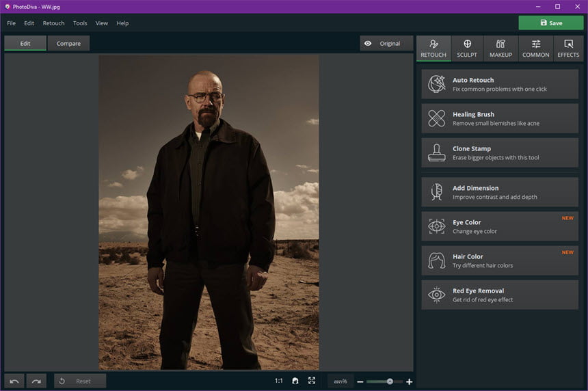The image size is (588, 391).
Task: Open the Add Dimension tool
Action: (500, 192)
